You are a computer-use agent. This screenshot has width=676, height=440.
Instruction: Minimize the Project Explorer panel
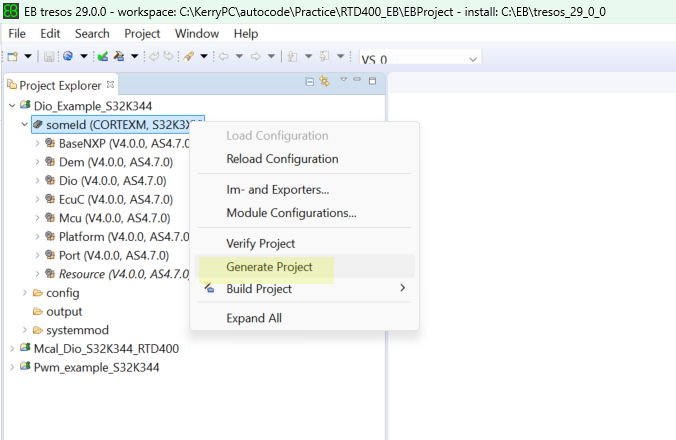point(357,79)
